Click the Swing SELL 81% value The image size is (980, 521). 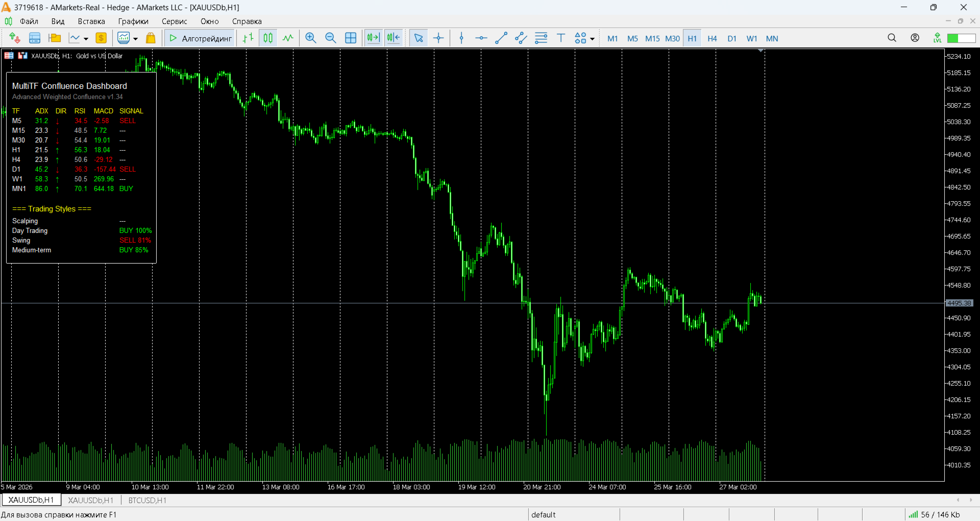[135, 240]
